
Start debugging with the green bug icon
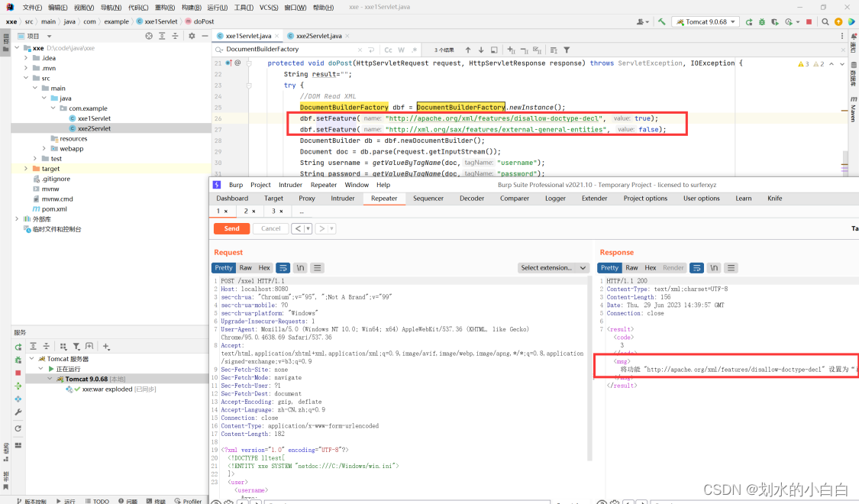click(x=762, y=22)
